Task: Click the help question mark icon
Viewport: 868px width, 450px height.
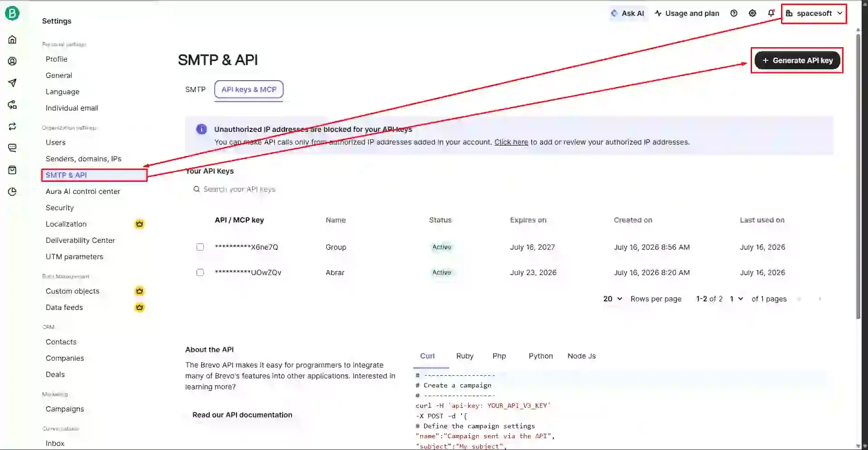Action: click(734, 13)
